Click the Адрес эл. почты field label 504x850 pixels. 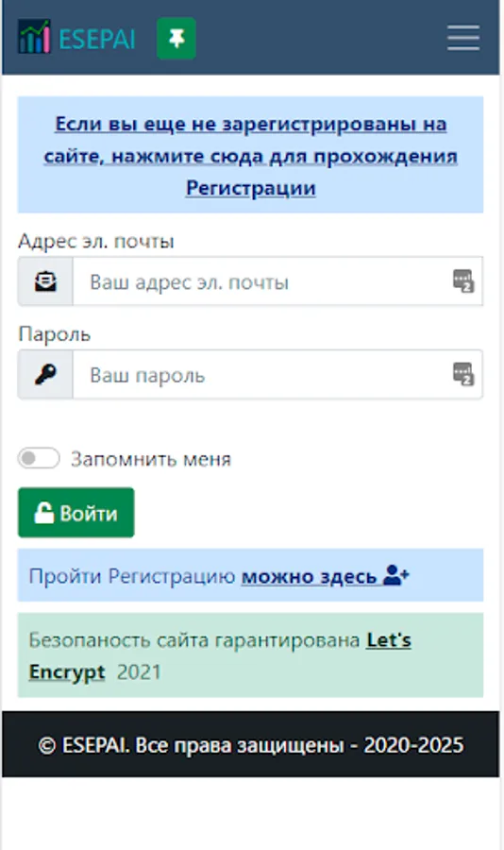click(x=96, y=241)
